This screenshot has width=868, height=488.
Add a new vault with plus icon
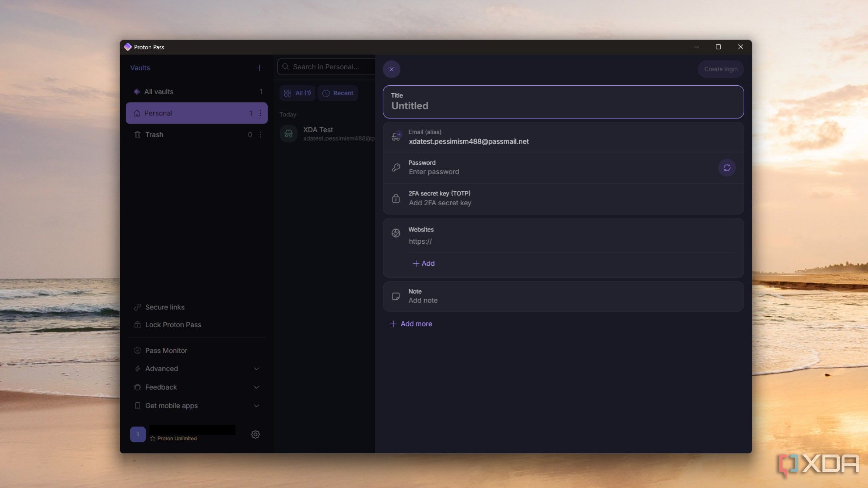(x=259, y=68)
